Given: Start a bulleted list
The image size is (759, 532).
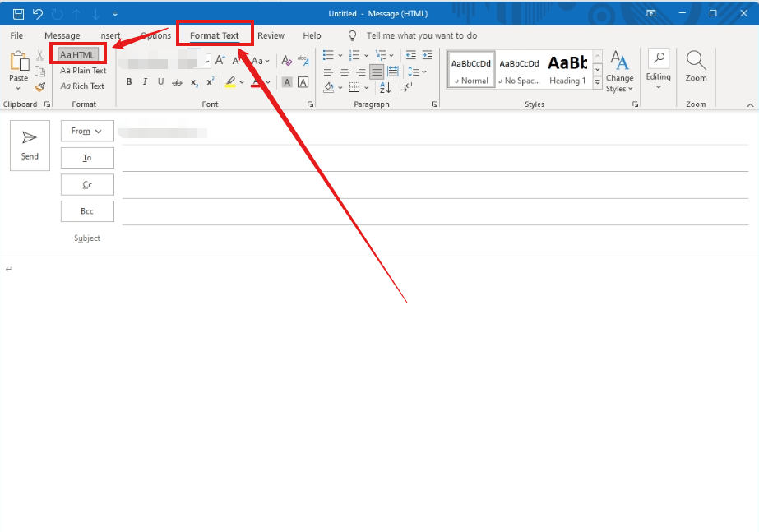Looking at the screenshot, I should pyautogui.click(x=329, y=55).
